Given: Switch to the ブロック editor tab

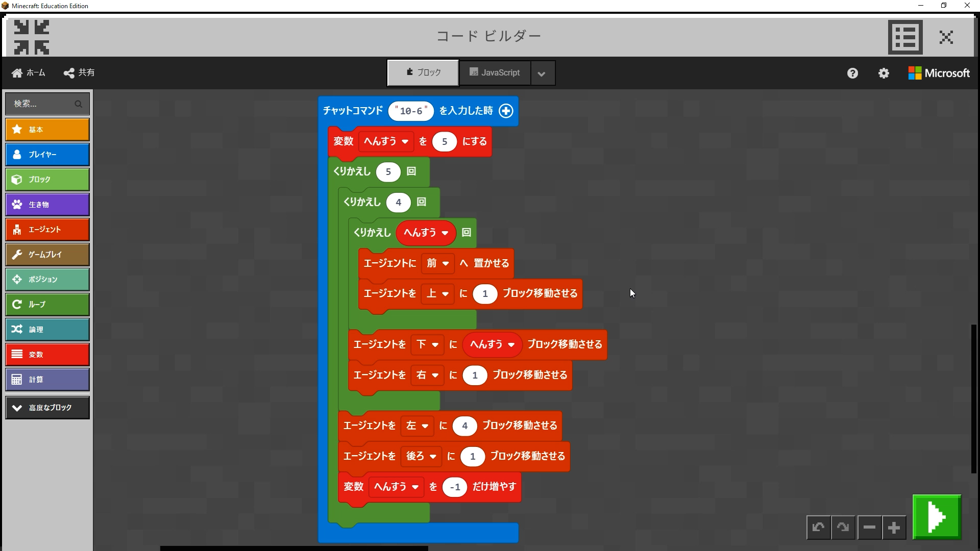Looking at the screenshot, I should pos(423,73).
